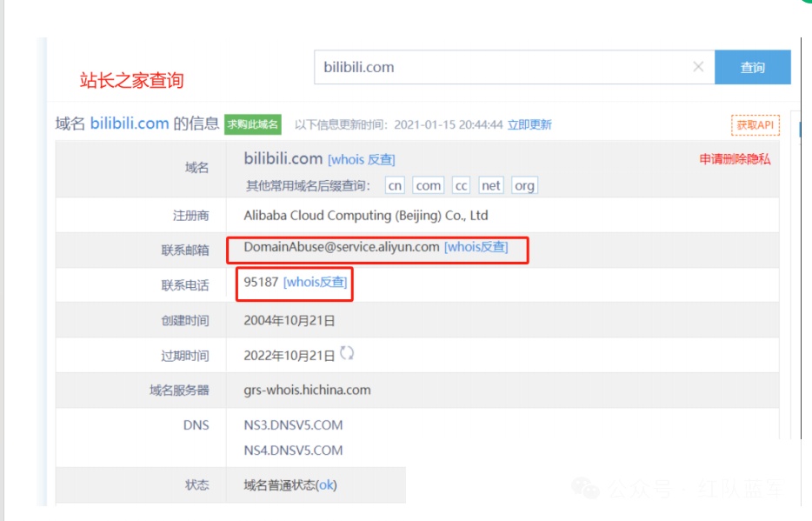Click the 注册商 row label
Screen dimensions: 812x521
(190, 216)
